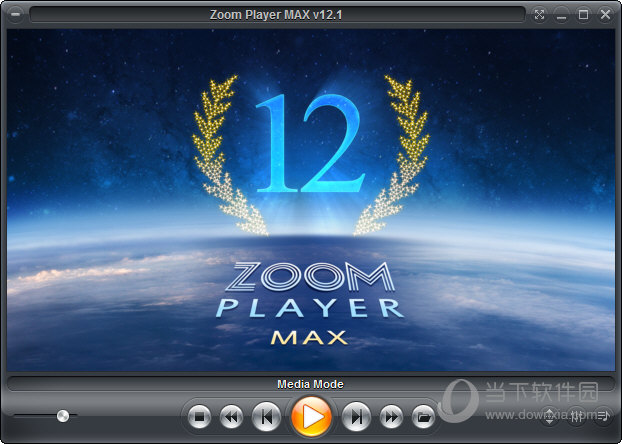Click the Rewind double-arrow button

point(231,417)
